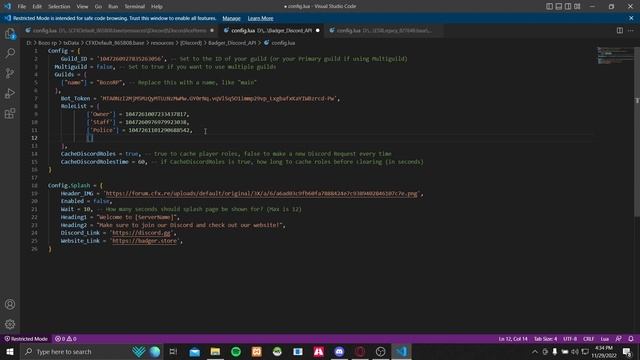640x360 pixels.
Task: Click 'Bozo rp' breadcrumb segment
Action: tap(47, 43)
